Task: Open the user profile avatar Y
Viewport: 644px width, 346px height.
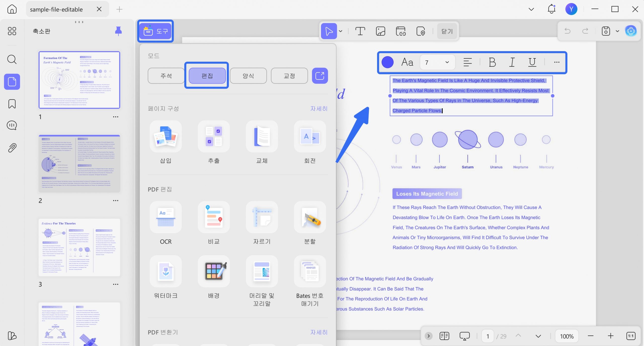Action: (x=571, y=9)
